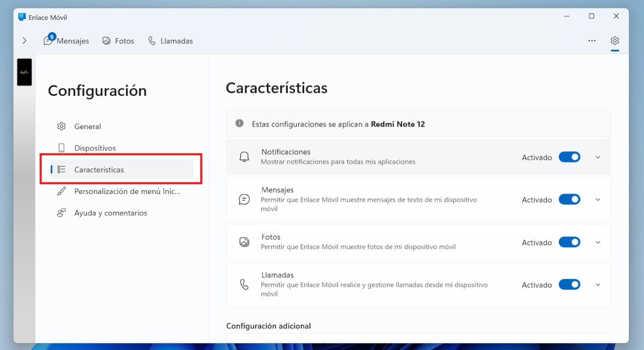The image size is (644, 350).
Task: Click the phone screen thumbnail in left strip
Action: (25, 72)
